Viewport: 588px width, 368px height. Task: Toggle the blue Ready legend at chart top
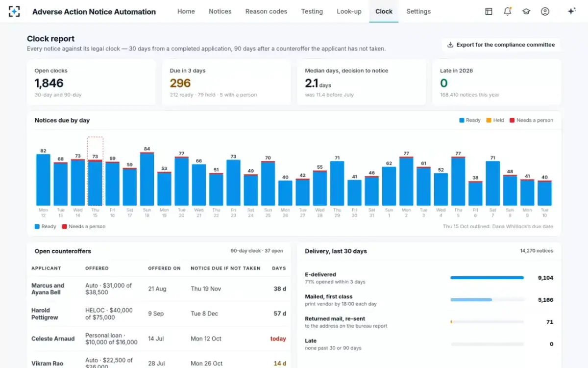coord(470,120)
